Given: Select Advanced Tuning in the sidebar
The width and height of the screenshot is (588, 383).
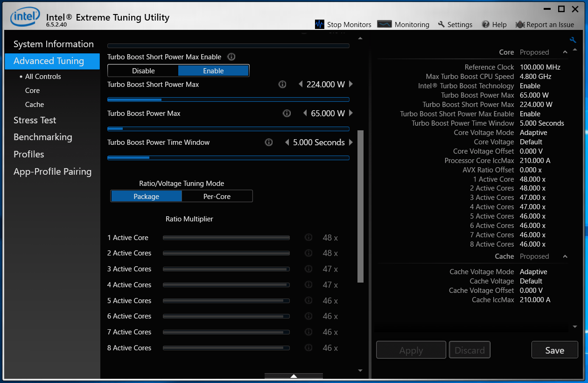Looking at the screenshot, I should (52, 61).
